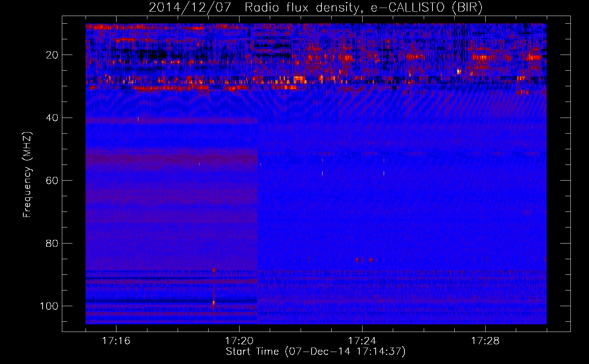Click the date "2014/12/07" in the title
This screenshot has height=364, width=589.
190,8
